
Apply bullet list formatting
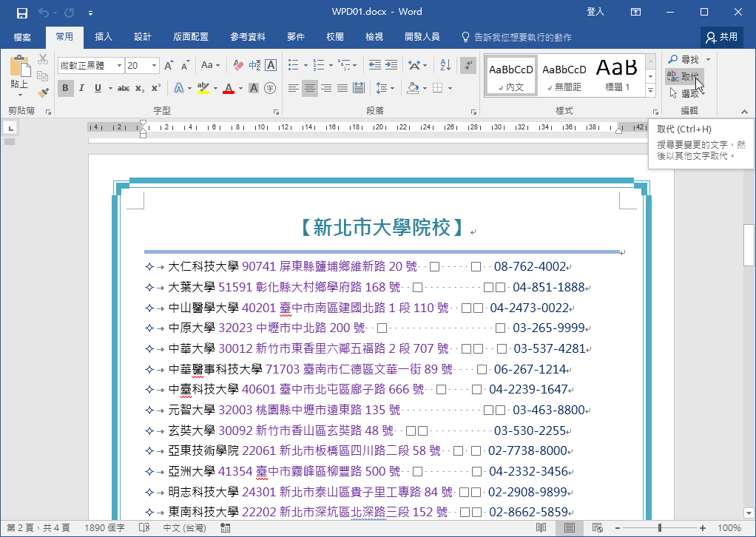point(293,65)
